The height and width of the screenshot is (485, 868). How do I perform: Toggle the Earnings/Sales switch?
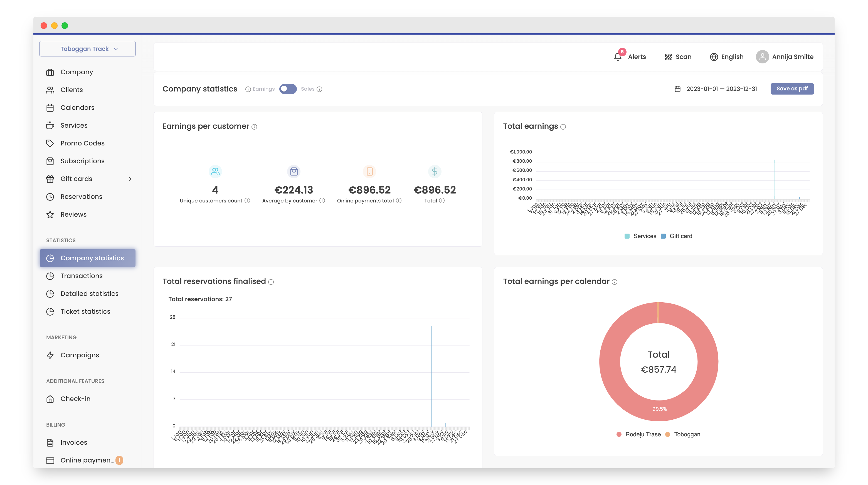point(288,89)
